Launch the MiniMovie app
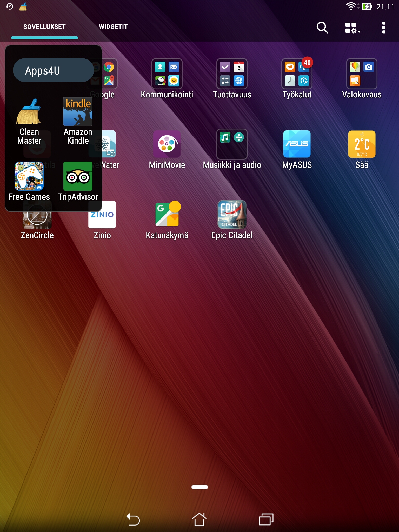Screen dimensions: 399x532 pos(167,150)
